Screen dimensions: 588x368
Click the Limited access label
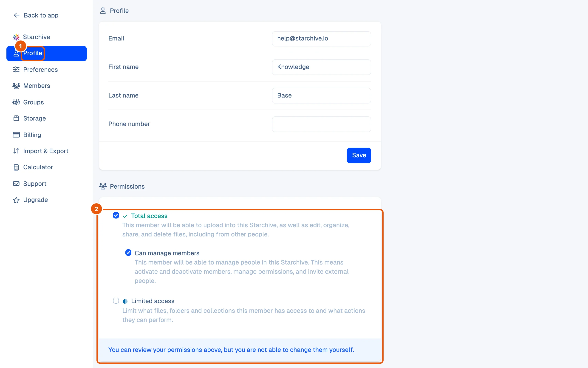click(153, 301)
